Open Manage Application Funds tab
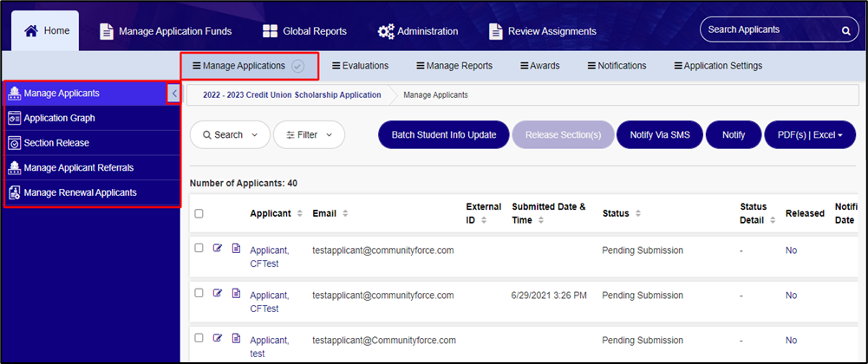Screen dimensions: 868x364 click(166, 31)
